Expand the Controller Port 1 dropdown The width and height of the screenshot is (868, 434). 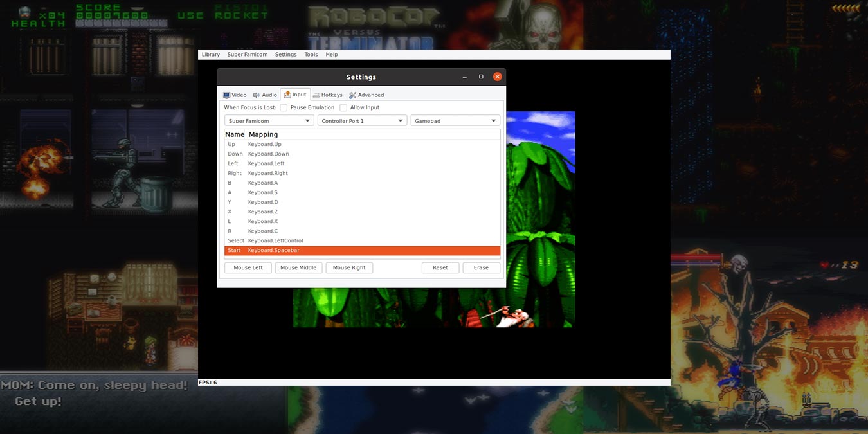(x=362, y=120)
